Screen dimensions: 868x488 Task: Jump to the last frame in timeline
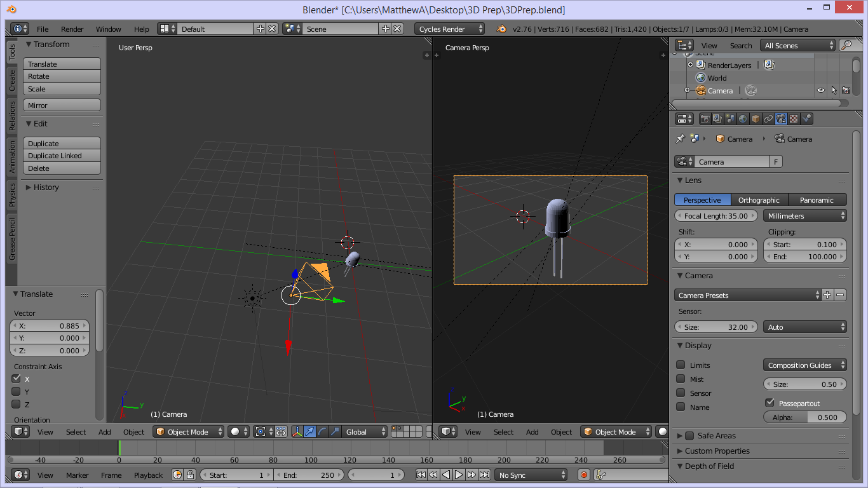pos(484,475)
